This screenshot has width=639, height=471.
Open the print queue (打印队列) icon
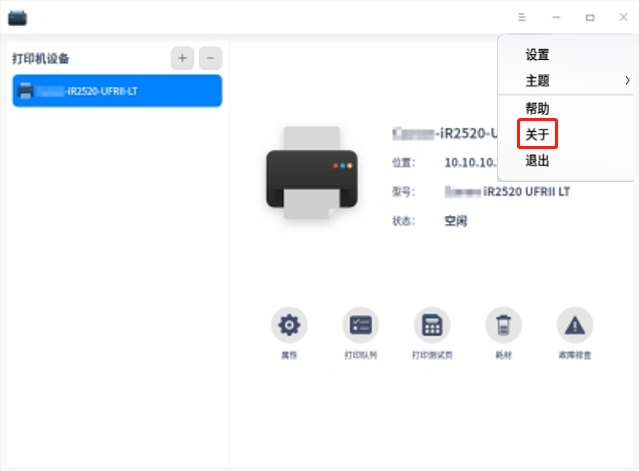[361, 325]
